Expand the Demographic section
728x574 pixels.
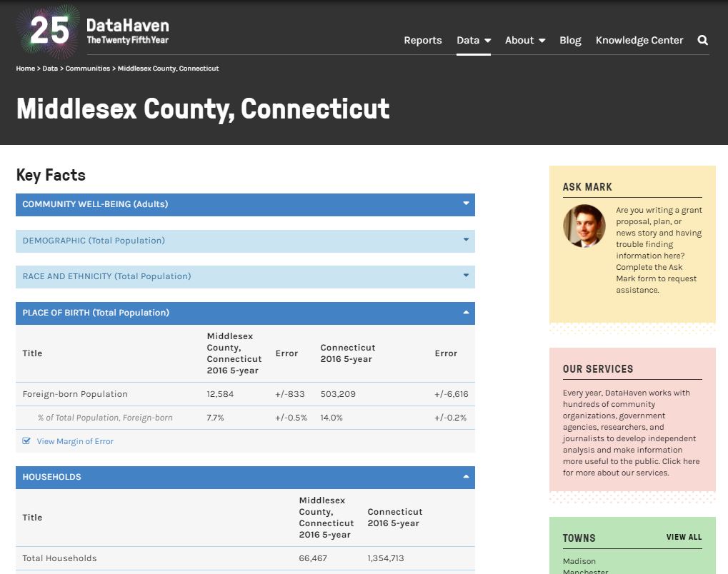[245, 241]
